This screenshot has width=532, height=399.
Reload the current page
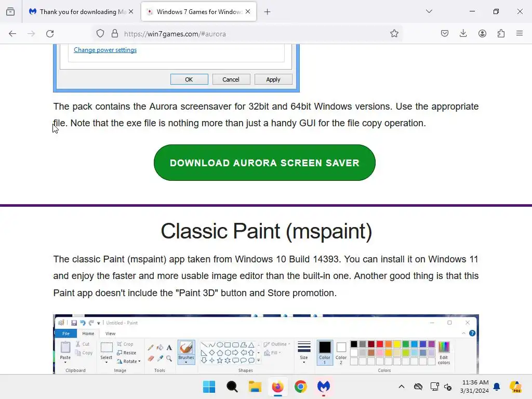point(50,34)
